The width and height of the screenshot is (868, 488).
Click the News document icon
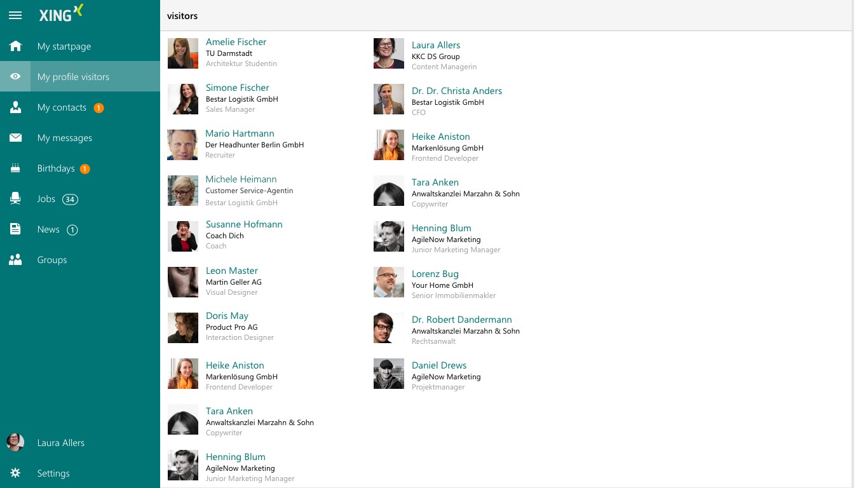(x=15, y=229)
